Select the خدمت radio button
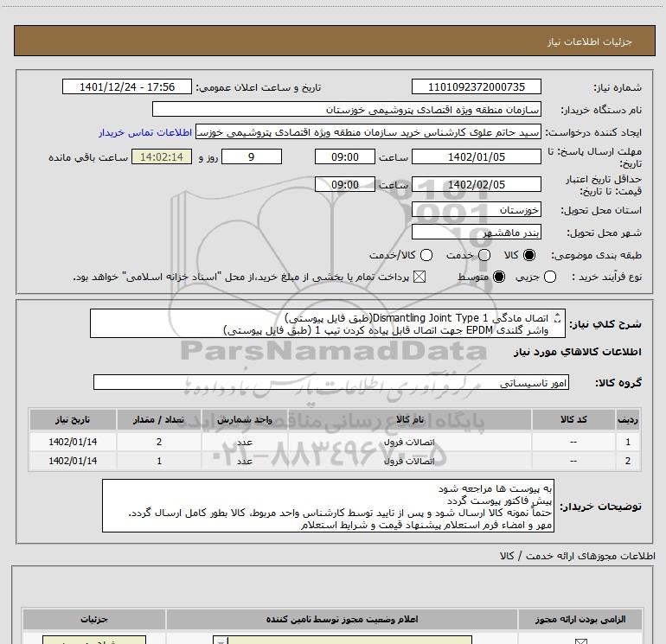 click(484, 255)
